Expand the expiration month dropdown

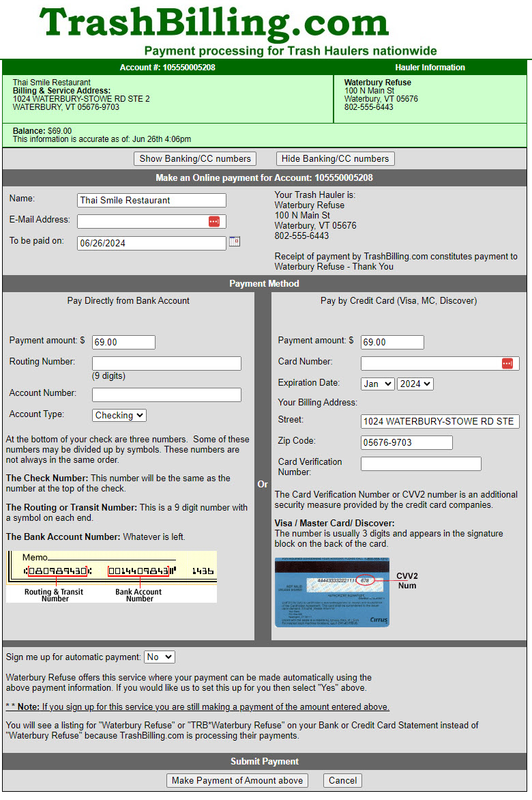[377, 384]
